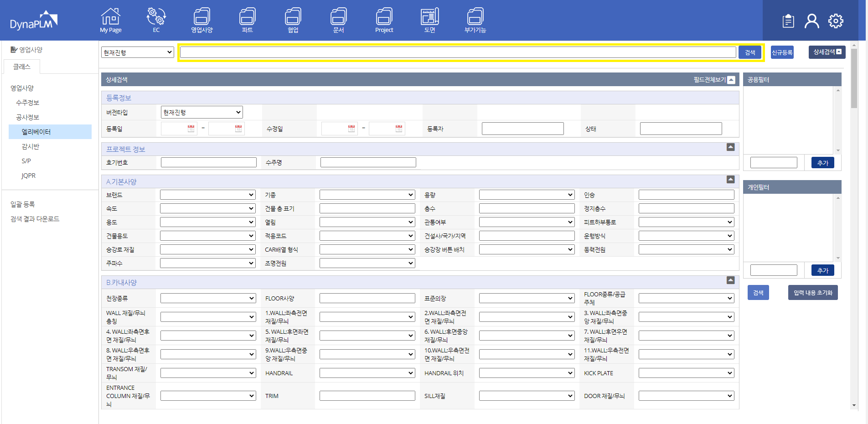Collapse the 프로젝트 정보 section
This screenshot has height=424, width=868.
click(730, 147)
